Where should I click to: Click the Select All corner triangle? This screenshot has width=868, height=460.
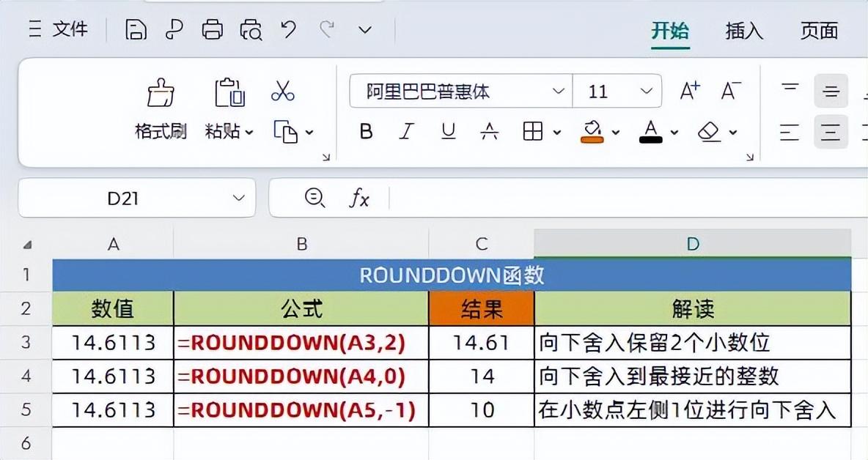tap(26, 244)
